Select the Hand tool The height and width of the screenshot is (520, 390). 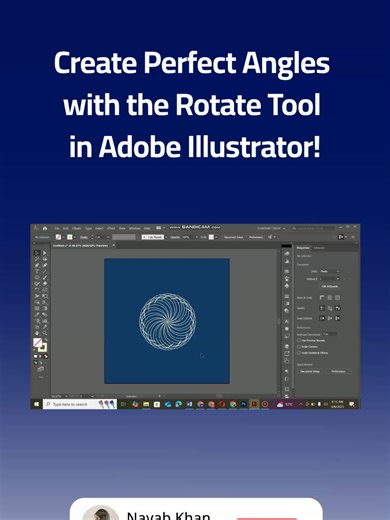37,333
